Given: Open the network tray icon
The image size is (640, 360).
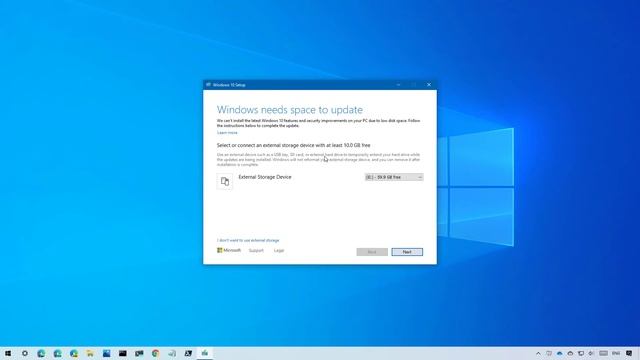Looking at the screenshot, I should tap(581, 353).
